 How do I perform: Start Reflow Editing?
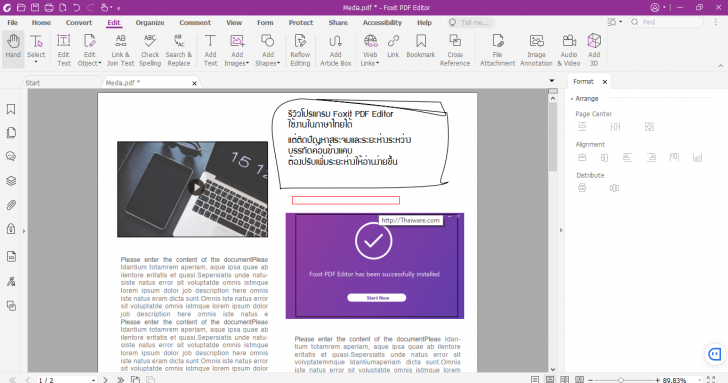[x=300, y=50]
